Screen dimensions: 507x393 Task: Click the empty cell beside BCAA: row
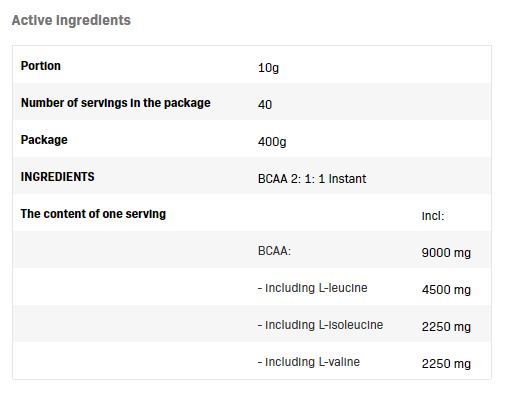tap(133, 250)
